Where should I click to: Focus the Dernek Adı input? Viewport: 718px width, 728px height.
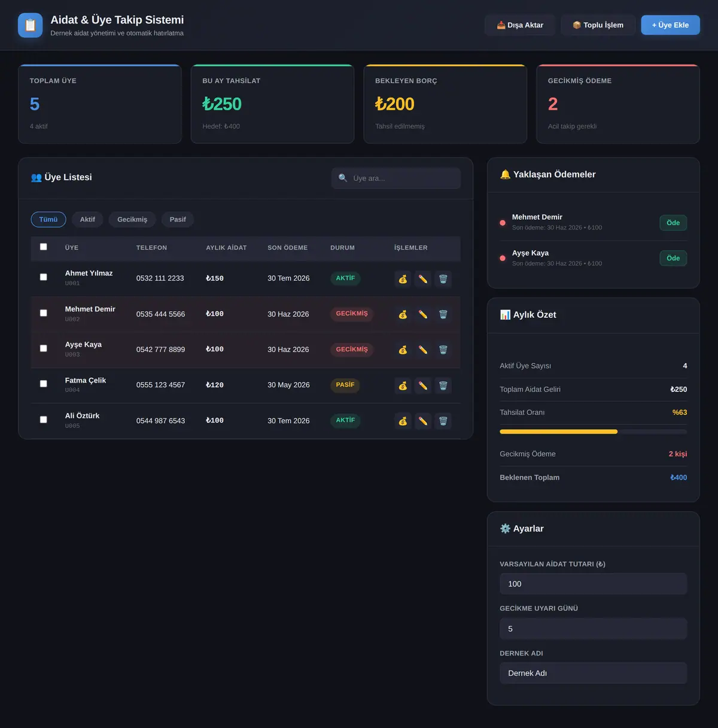[x=593, y=673]
